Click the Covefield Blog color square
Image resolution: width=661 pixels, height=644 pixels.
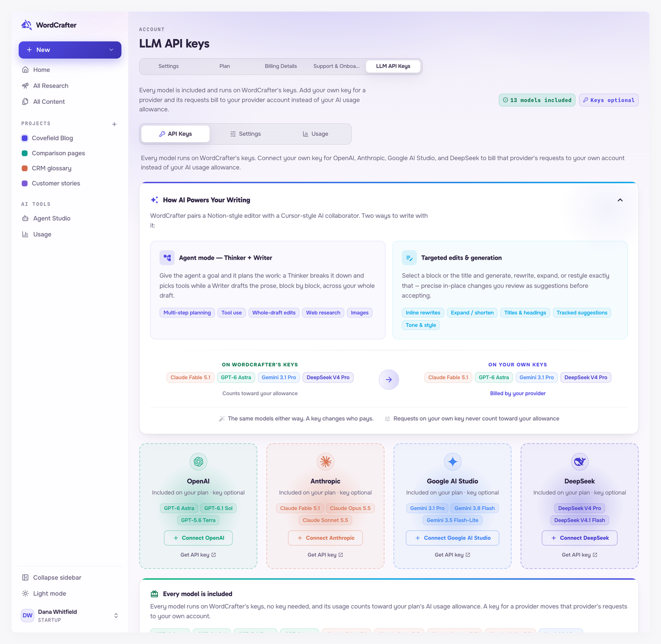click(x=24, y=138)
